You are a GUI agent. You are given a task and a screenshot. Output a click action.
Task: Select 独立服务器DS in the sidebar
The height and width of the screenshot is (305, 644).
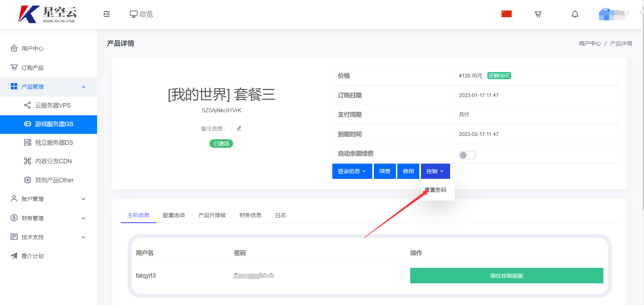[54, 143]
